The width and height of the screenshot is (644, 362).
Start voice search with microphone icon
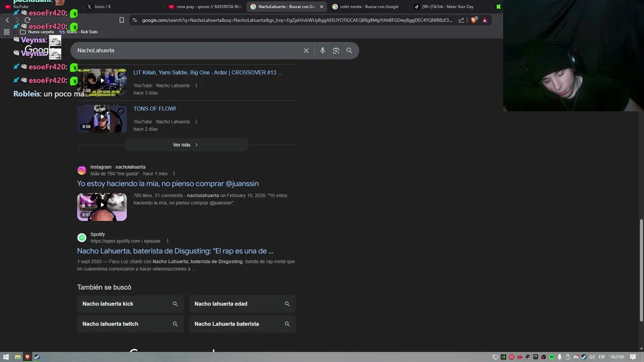coord(323,50)
